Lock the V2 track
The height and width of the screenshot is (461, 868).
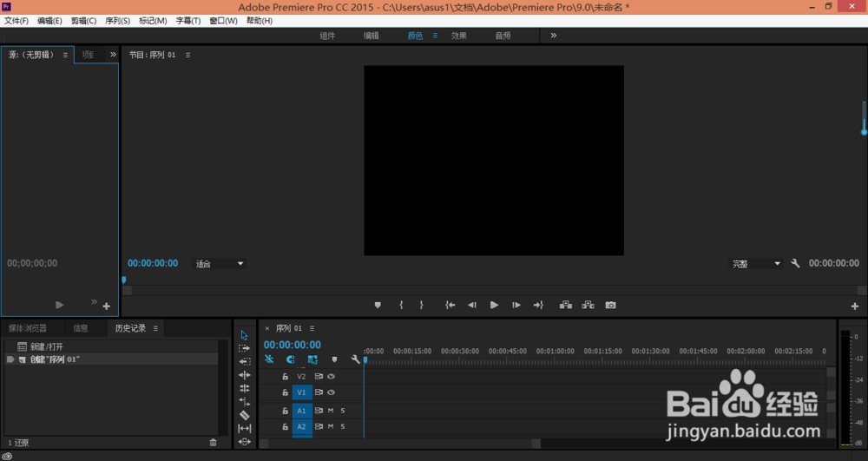(285, 376)
